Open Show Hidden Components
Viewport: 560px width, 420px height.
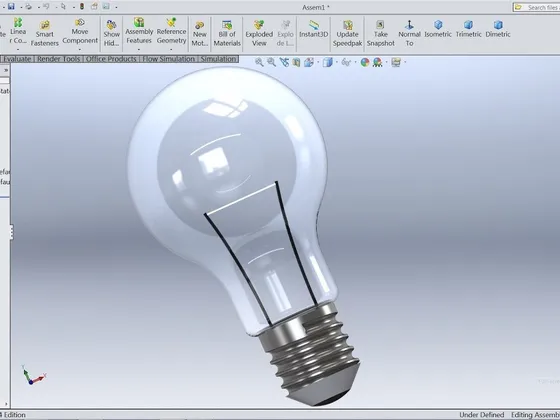click(x=111, y=33)
